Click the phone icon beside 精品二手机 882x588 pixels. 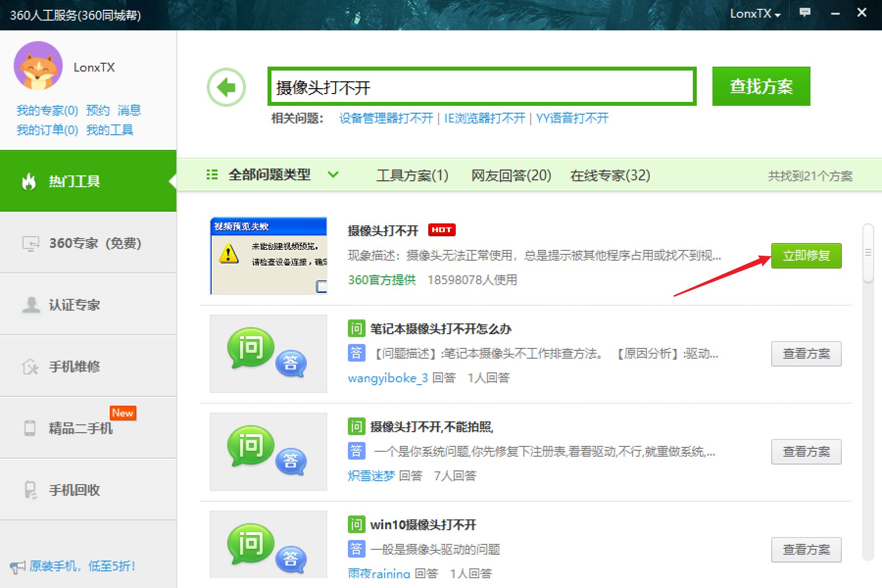pyautogui.click(x=30, y=428)
